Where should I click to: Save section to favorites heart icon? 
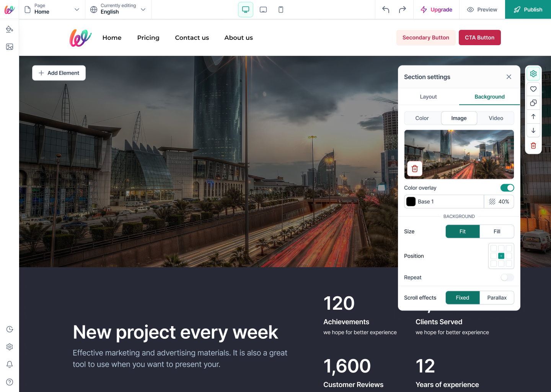coord(533,89)
